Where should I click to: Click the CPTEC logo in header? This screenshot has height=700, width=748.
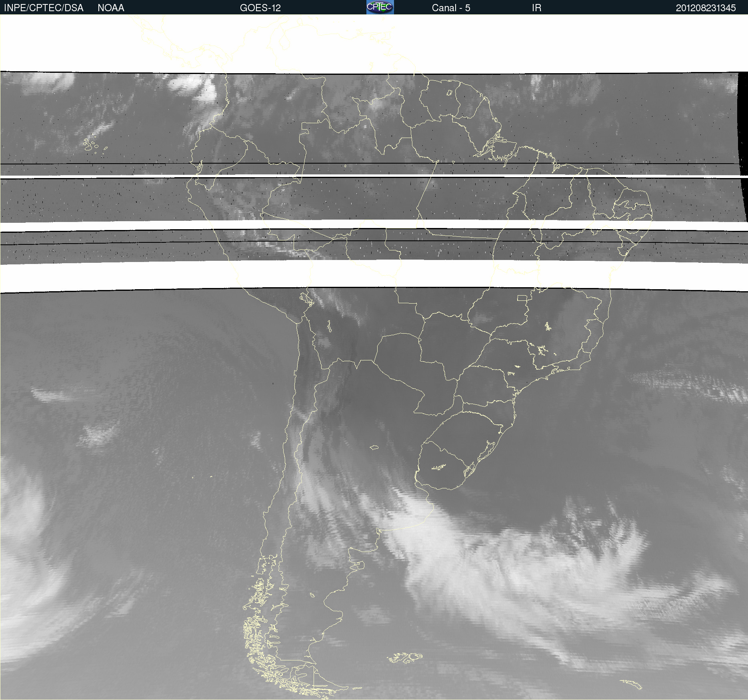point(380,7)
